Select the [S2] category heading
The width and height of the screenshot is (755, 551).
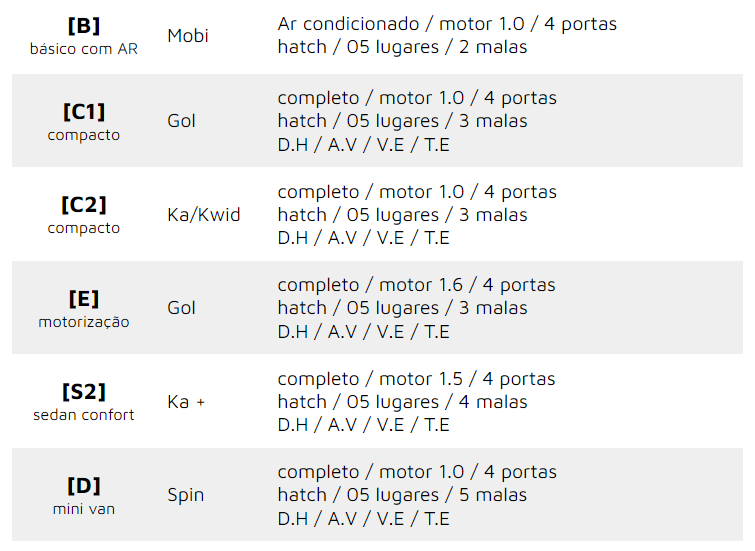[x=84, y=391]
